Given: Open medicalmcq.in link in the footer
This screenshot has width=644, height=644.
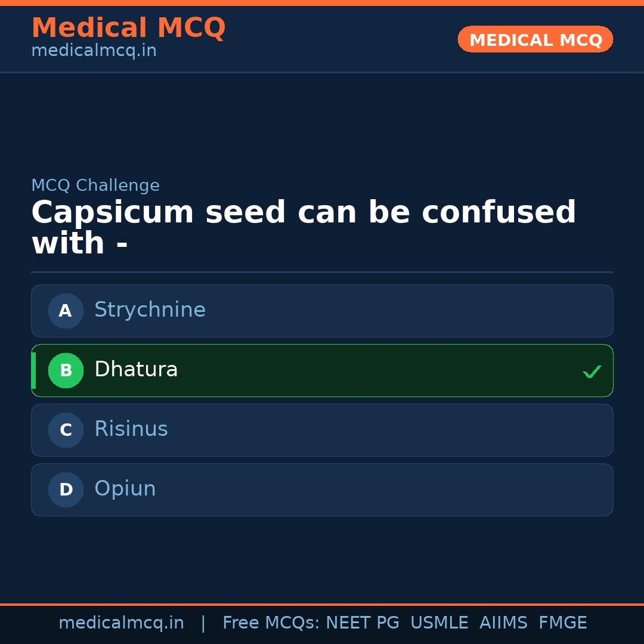Looking at the screenshot, I should pyautogui.click(x=121, y=623).
